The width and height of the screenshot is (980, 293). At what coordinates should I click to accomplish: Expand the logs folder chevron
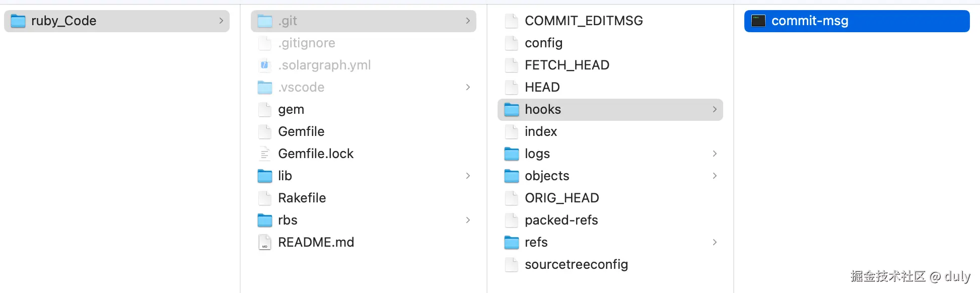715,154
